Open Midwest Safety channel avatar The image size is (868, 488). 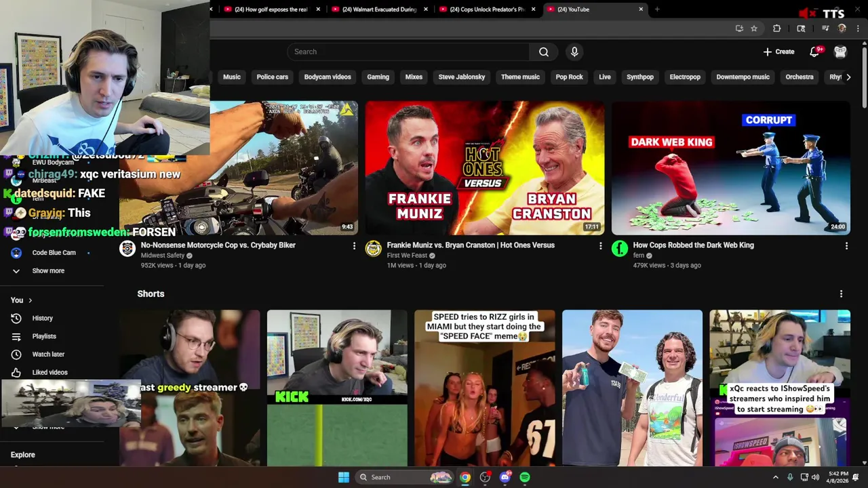coord(127,249)
